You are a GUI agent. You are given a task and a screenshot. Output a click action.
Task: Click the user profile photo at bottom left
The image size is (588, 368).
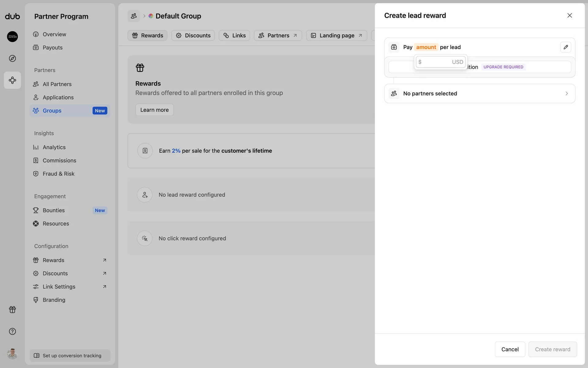coord(12,354)
